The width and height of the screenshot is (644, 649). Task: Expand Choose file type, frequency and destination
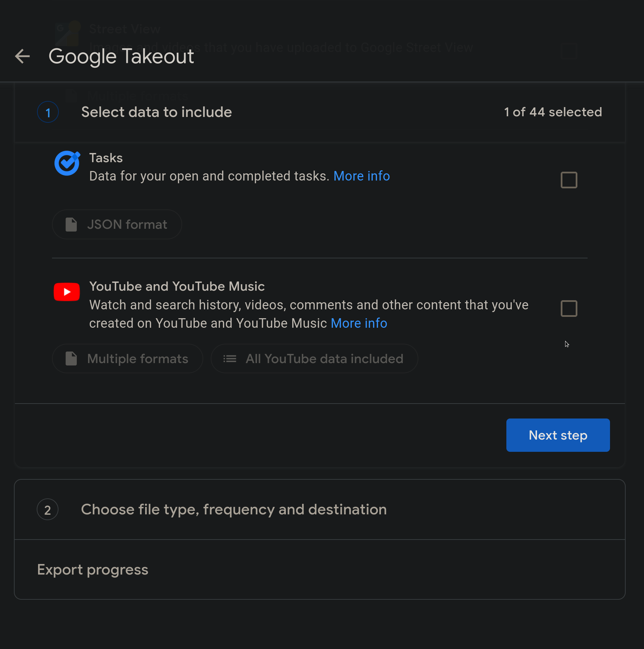tap(234, 510)
